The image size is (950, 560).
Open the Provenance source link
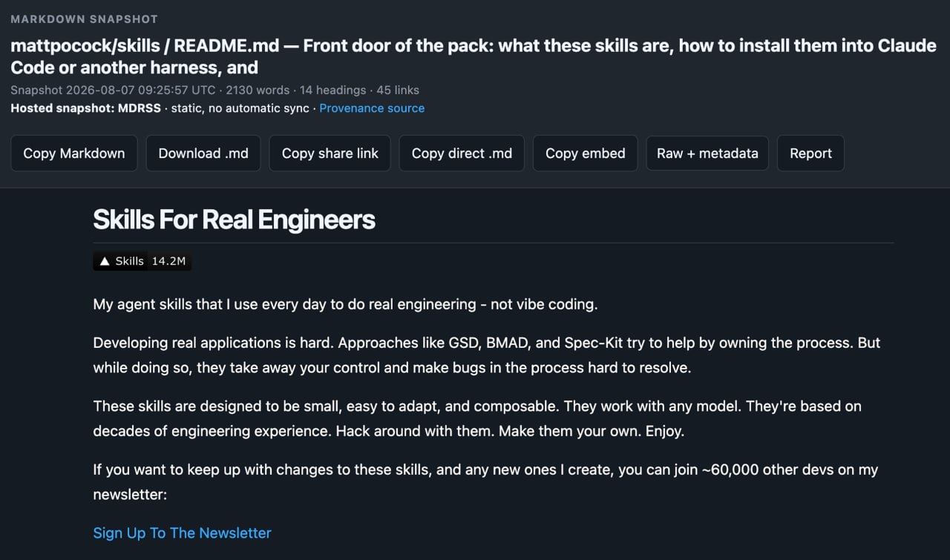click(x=372, y=108)
